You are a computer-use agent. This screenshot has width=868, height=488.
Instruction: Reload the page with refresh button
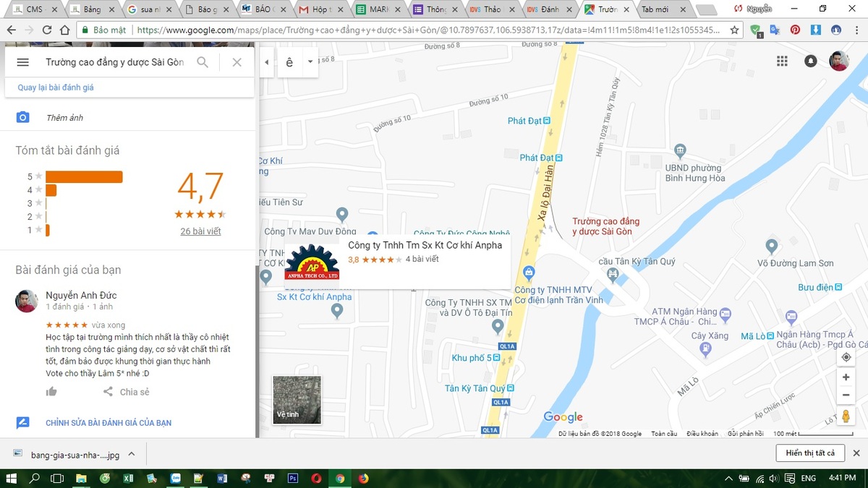(x=47, y=30)
